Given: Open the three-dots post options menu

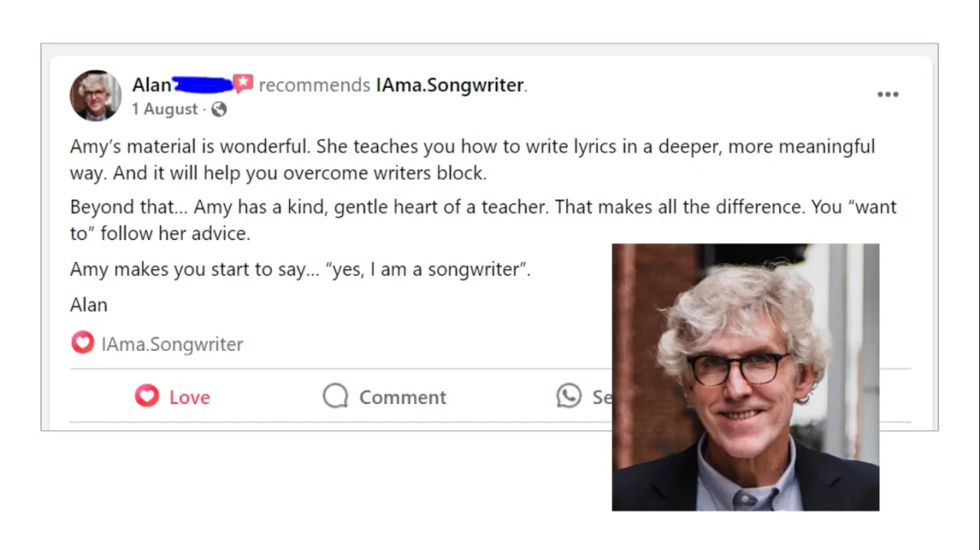Looking at the screenshot, I should 888,95.
